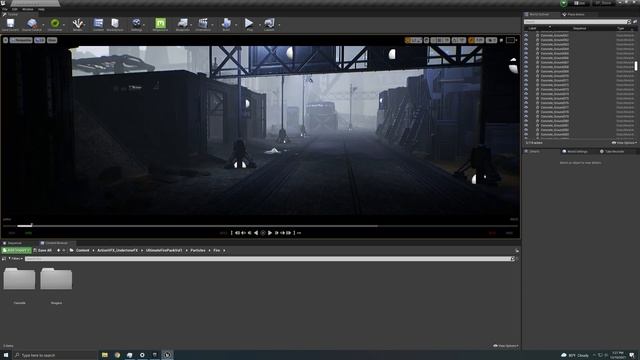The image size is (640, 360).
Task: Click the Lit view mode button
Action: [40, 40]
